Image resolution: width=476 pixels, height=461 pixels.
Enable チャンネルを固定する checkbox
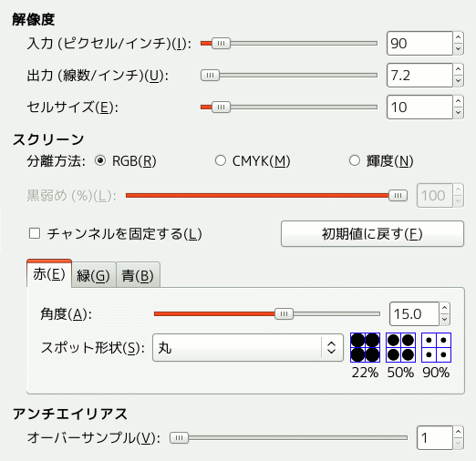click(x=35, y=234)
